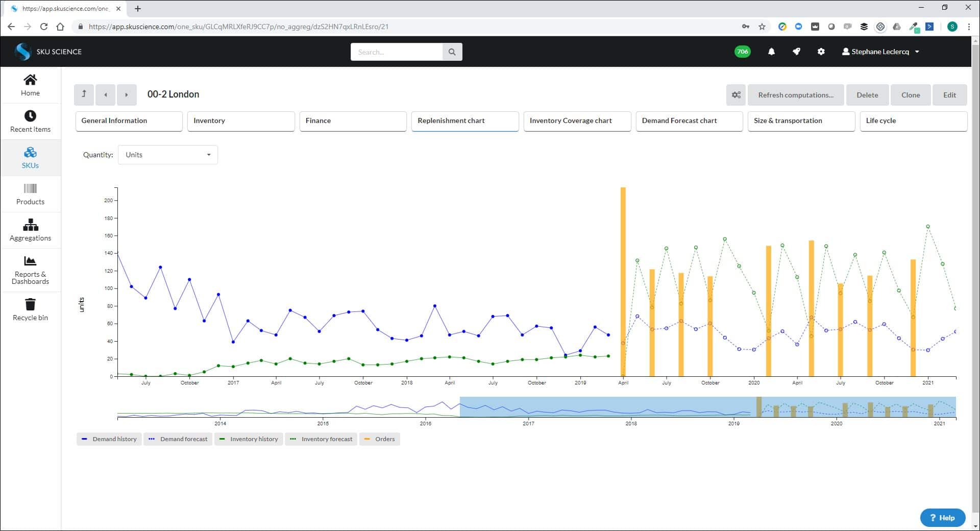Click the notifications bell icon
The width and height of the screenshot is (980, 531).
pos(771,52)
